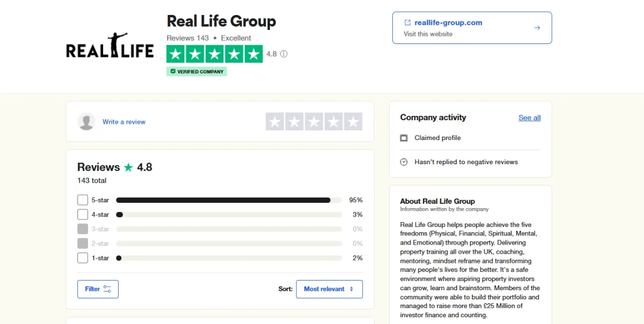644x324 pixels.
Task: Open See all company activity link
Action: pos(530,117)
